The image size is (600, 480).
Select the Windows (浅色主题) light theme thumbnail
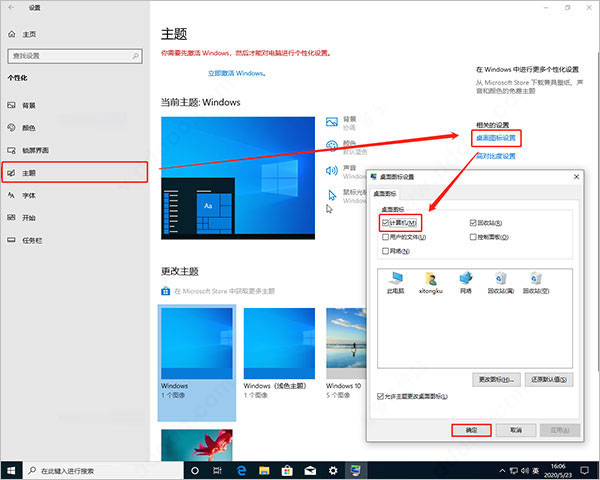(x=279, y=344)
